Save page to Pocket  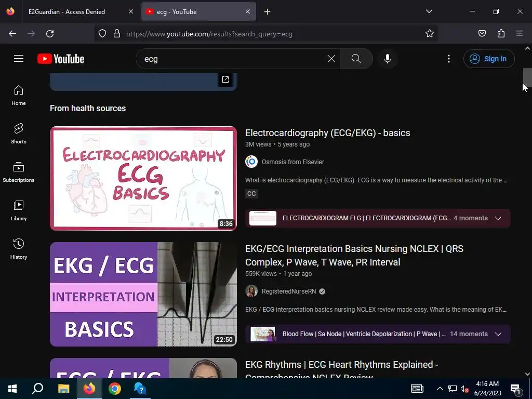[482, 34]
